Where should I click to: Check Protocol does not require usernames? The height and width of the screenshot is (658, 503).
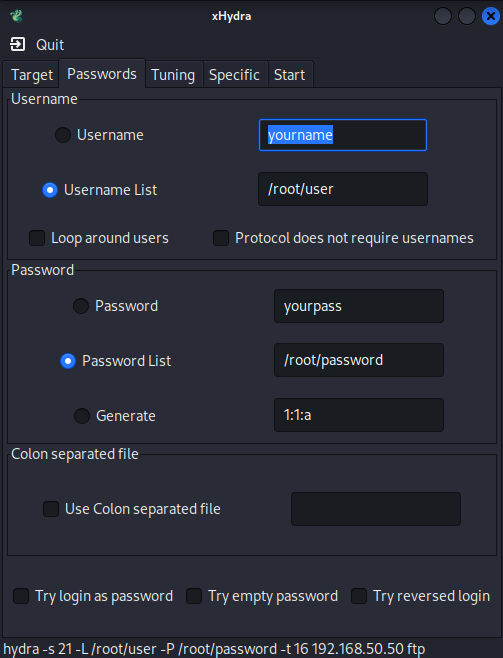(221, 238)
